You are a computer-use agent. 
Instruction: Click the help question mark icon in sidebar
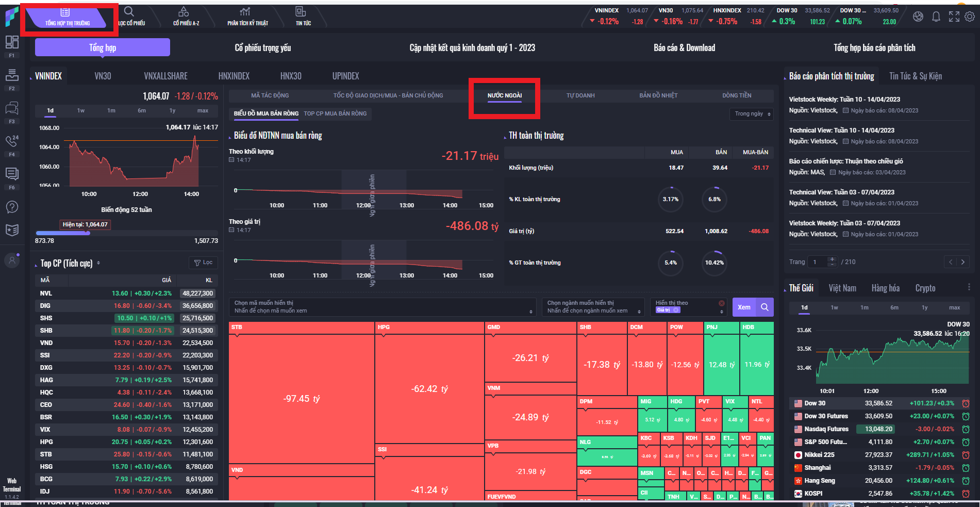(12, 207)
